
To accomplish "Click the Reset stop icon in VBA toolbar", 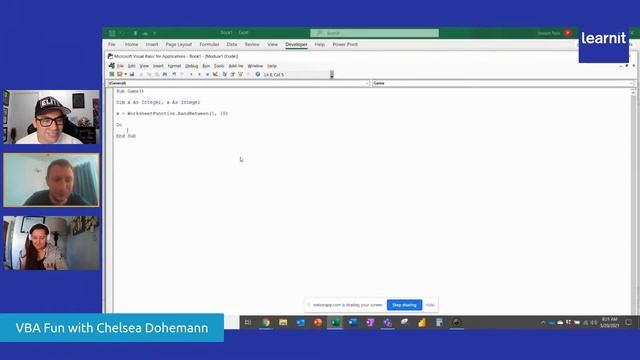I will click(207, 74).
